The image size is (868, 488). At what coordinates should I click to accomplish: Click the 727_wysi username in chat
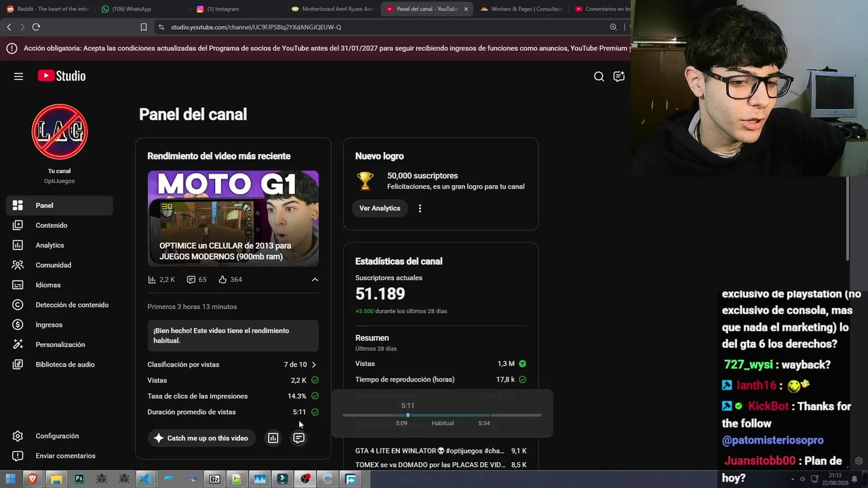748,365
